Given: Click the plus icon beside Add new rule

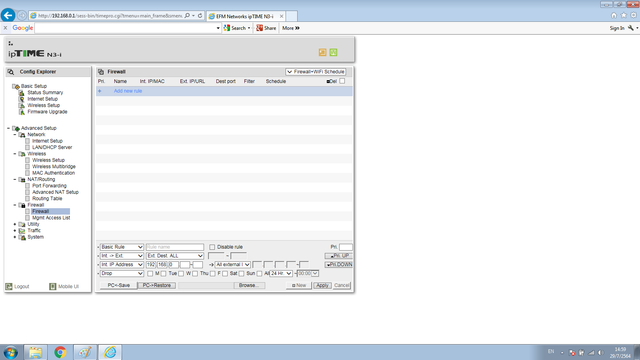Looking at the screenshot, I should [x=100, y=91].
